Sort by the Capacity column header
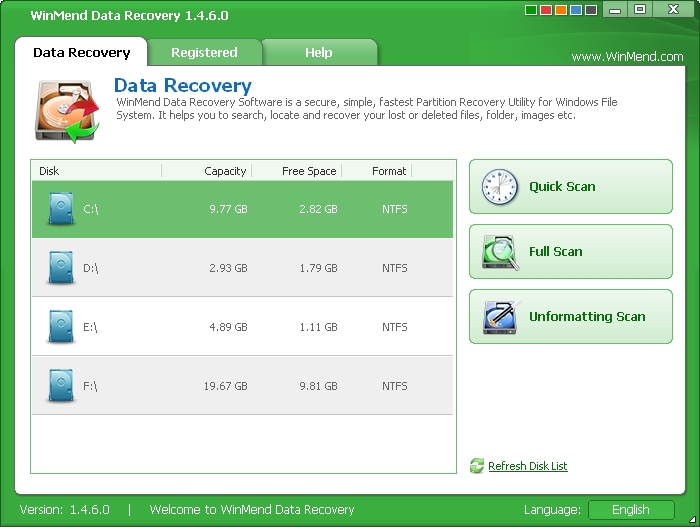Viewport: 700px width, 527px height. click(207, 171)
